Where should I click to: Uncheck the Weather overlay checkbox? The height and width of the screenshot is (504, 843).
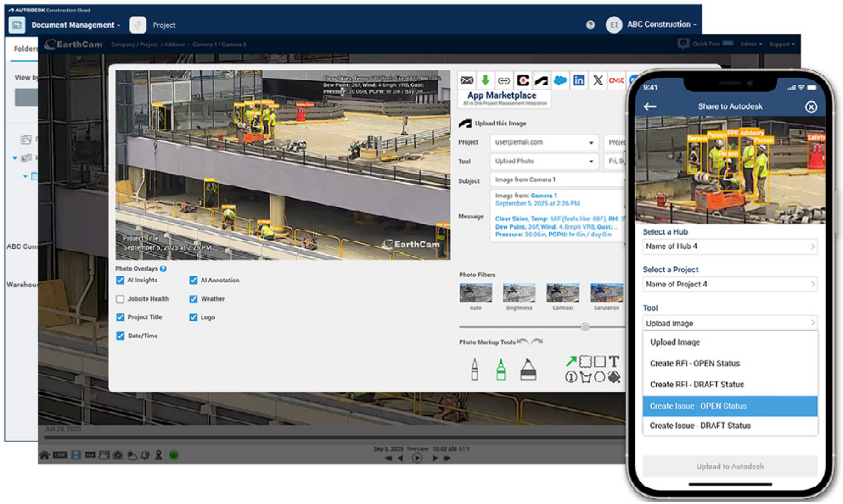point(193,299)
